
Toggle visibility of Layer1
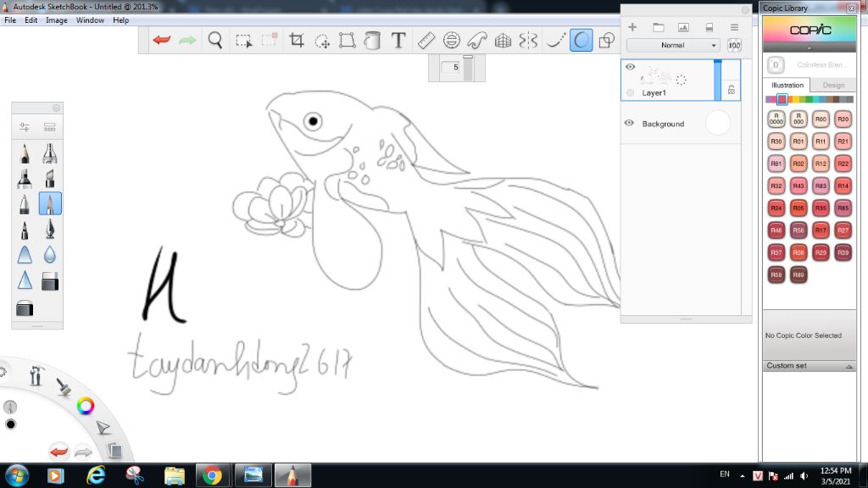coord(630,67)
